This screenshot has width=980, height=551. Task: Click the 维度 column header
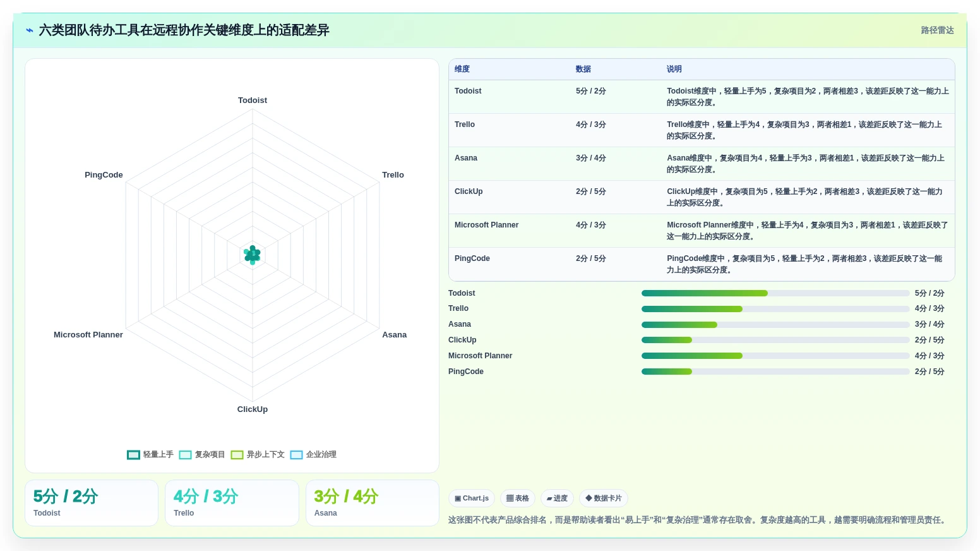coord(462,69)
